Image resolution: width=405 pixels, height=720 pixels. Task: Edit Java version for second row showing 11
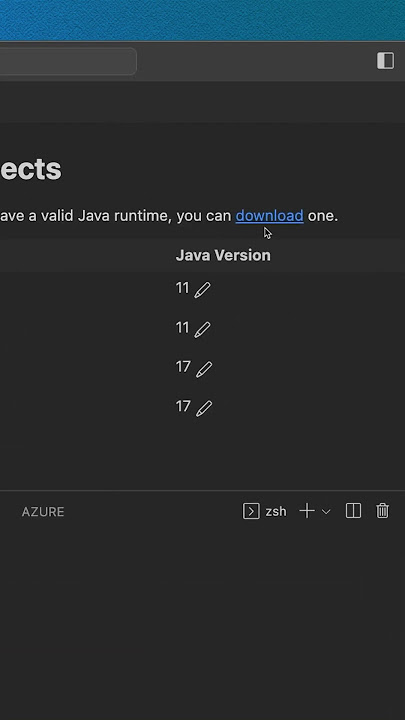click(202, 329)
